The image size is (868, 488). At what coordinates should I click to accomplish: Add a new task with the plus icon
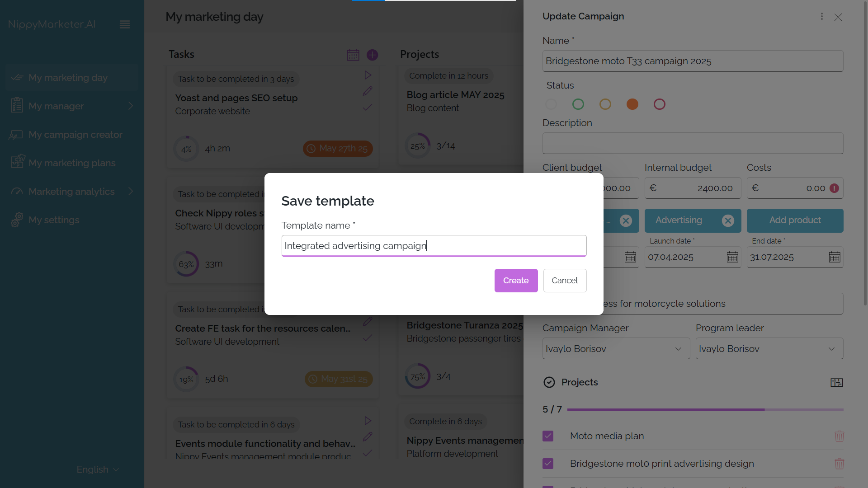(372, 55)
